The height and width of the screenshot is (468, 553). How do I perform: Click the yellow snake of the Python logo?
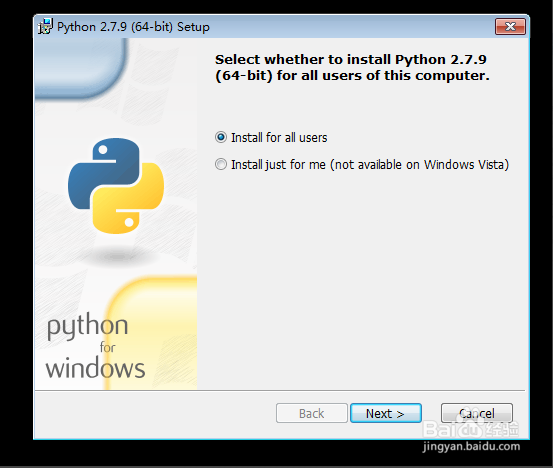pos(129,199)
